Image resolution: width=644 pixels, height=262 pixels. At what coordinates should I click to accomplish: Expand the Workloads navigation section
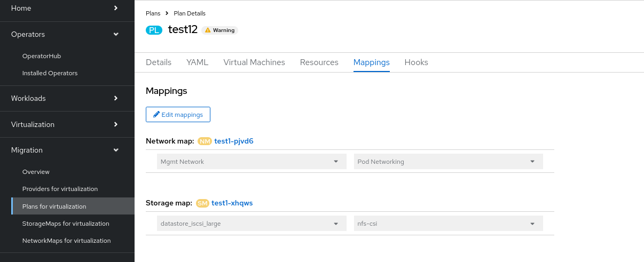[x=116, y=99]
